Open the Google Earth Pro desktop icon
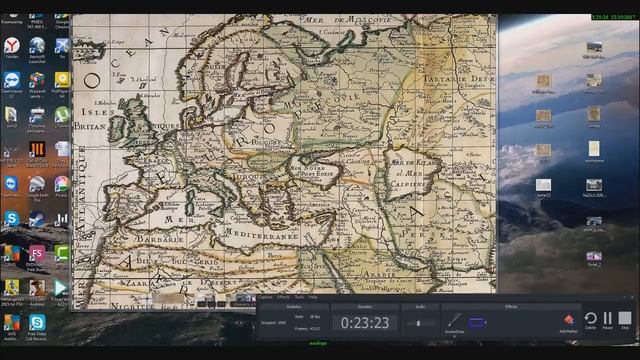This screenshot has width=640, height=360. (x=37, y=184)
